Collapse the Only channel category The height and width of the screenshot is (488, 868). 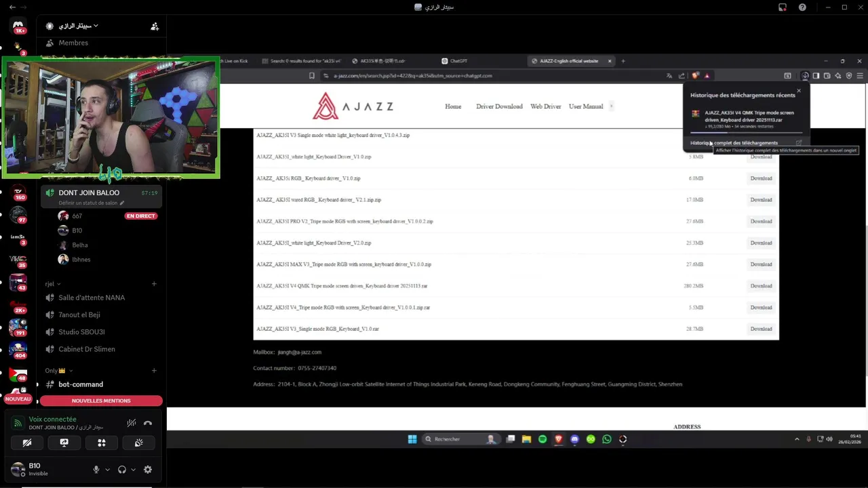(x=59, y=371)
